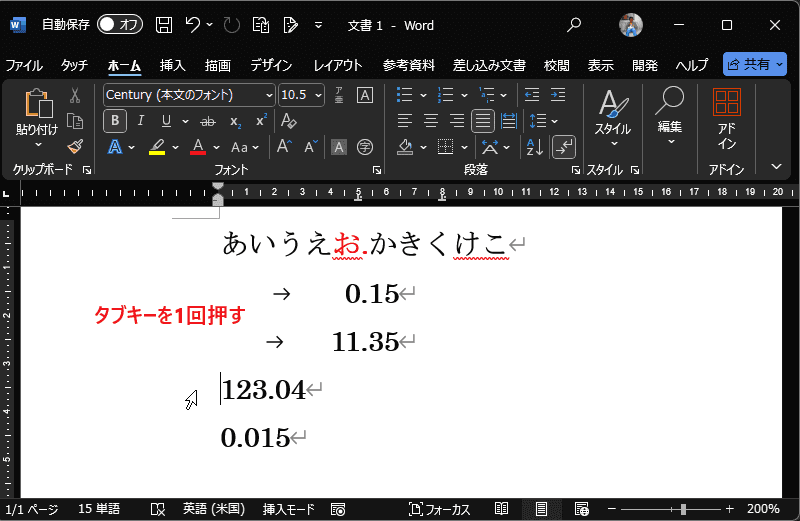
Task: Click the 15 単語 word count indicator
Action: (98, 509)
